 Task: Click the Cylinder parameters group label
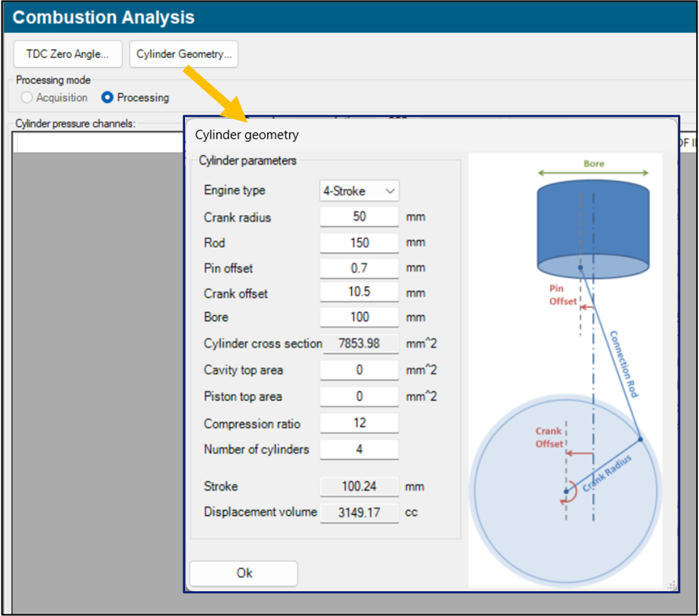point(248,161)
